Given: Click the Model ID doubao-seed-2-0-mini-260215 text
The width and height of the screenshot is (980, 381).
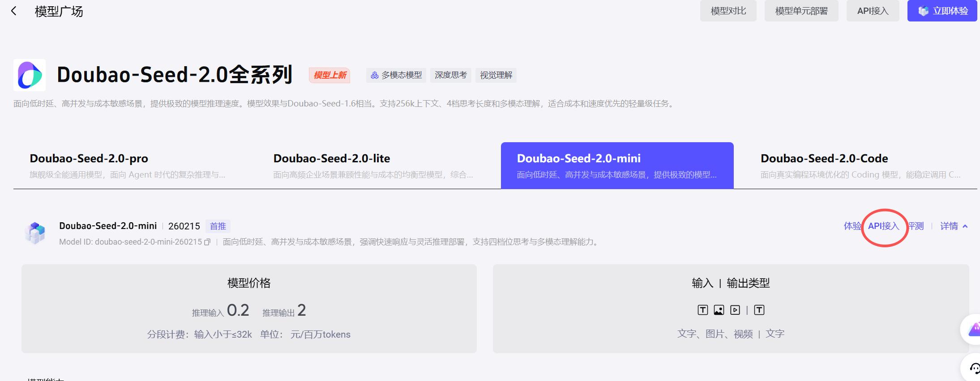Looking at the screenshot, I should 131,242.
